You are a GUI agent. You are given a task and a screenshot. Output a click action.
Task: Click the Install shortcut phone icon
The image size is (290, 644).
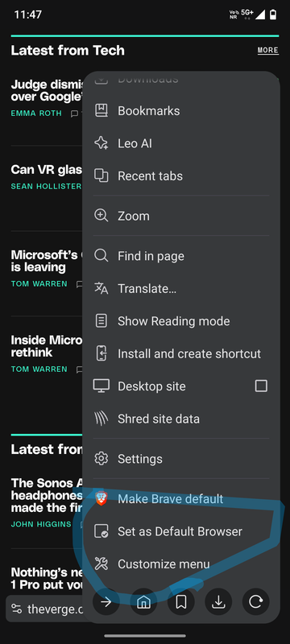(101, 353)
